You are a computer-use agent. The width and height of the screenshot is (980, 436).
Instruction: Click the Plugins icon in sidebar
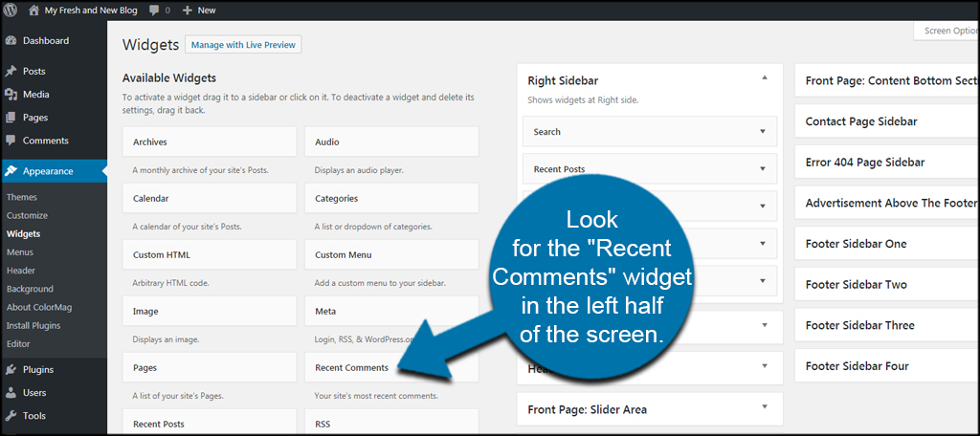click(x=11, y=370)
